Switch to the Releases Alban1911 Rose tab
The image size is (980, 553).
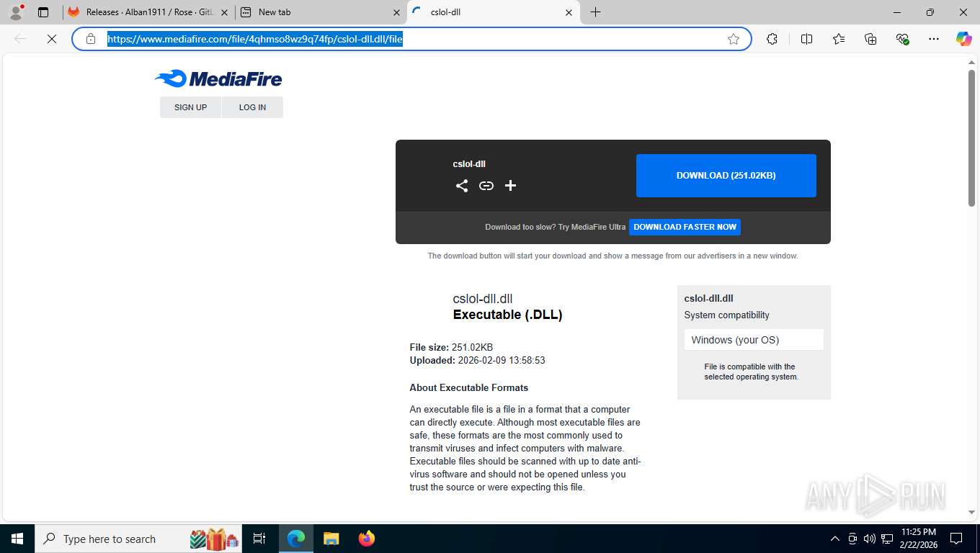(x=148, y=12)
